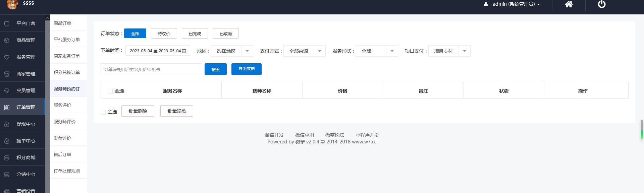Click the admin user silhouette icon
The height and width of the screenshot is (193, 644).
(x=486, y=4)
